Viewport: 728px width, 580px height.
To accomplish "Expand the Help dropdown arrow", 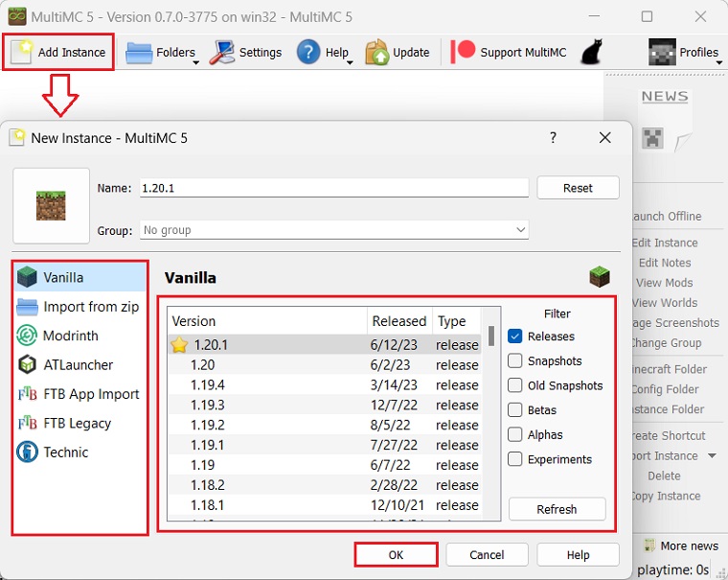I will click(x=350, y=62).
